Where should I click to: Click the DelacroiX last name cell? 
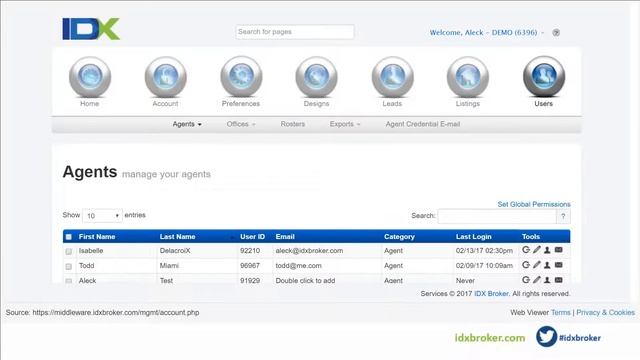(x=175, y=251)
